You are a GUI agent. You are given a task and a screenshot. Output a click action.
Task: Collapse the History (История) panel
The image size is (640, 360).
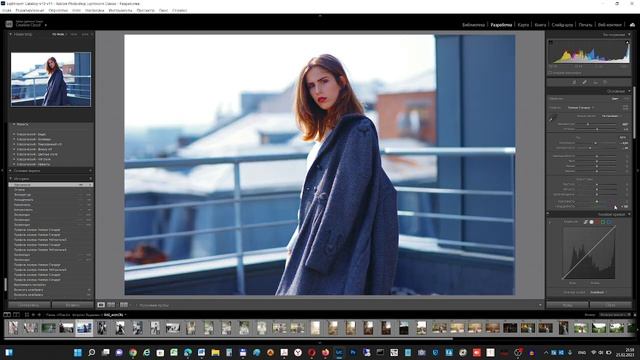11,179
